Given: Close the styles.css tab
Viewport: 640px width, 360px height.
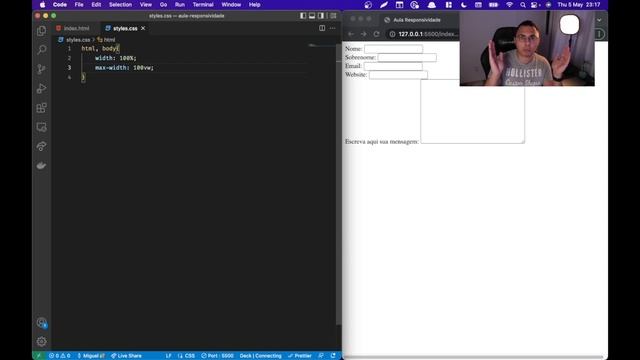Looking at the screenshot, I should [143, 28].
